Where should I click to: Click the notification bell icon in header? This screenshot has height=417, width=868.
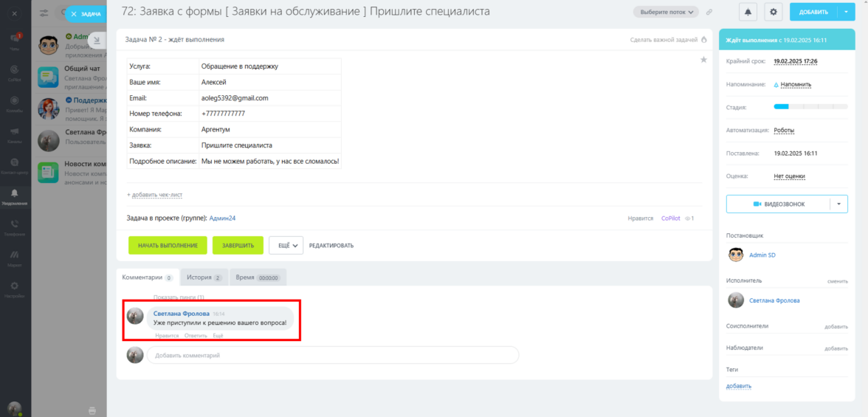748,12
